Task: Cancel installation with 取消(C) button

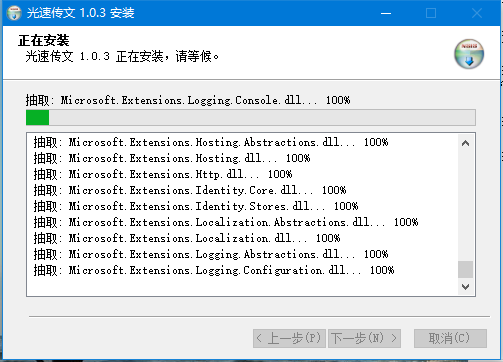Action: pos(450,338)
